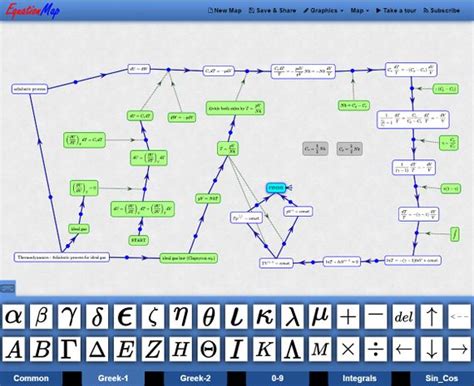Create a New Map

click(x=225, y=11)
